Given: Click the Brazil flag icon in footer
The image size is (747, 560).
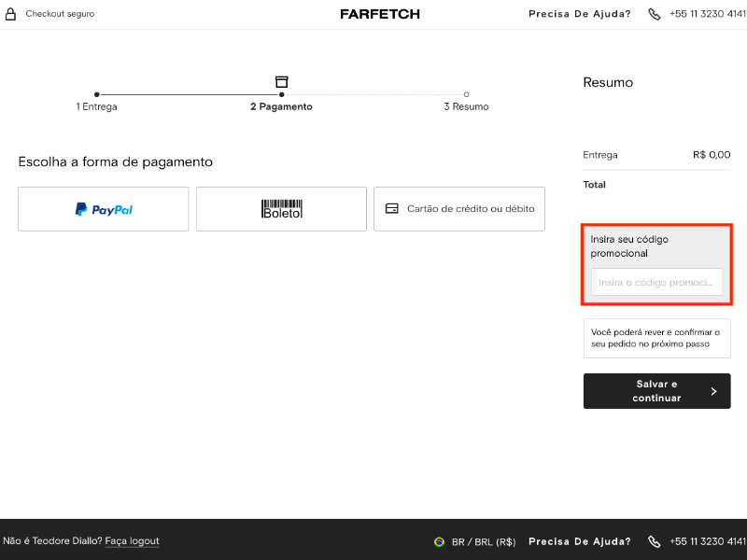Looking at the screenshot, I should [x=439, y=542].
